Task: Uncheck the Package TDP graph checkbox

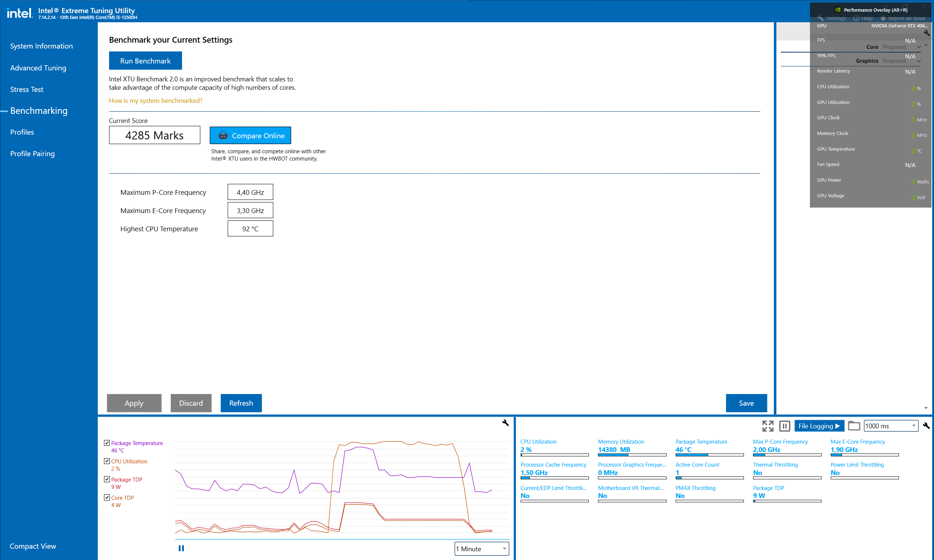Action: [107, 479]
